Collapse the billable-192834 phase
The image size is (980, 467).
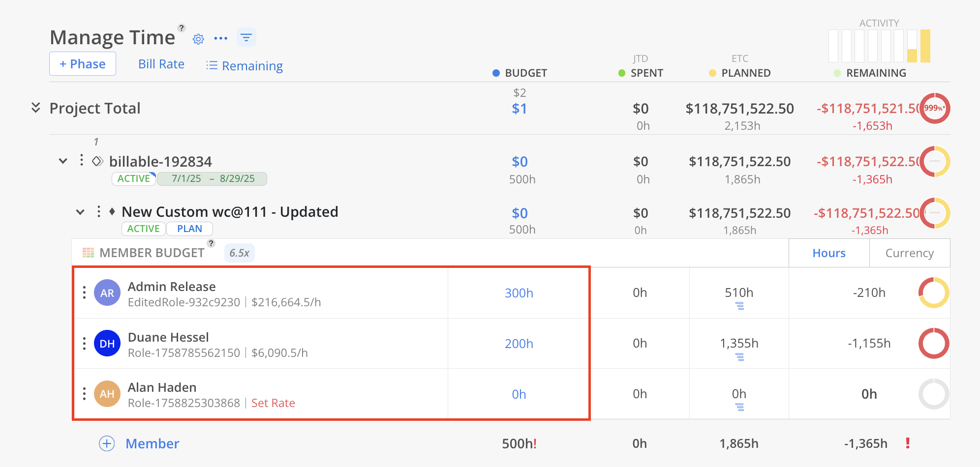(63, 161)
